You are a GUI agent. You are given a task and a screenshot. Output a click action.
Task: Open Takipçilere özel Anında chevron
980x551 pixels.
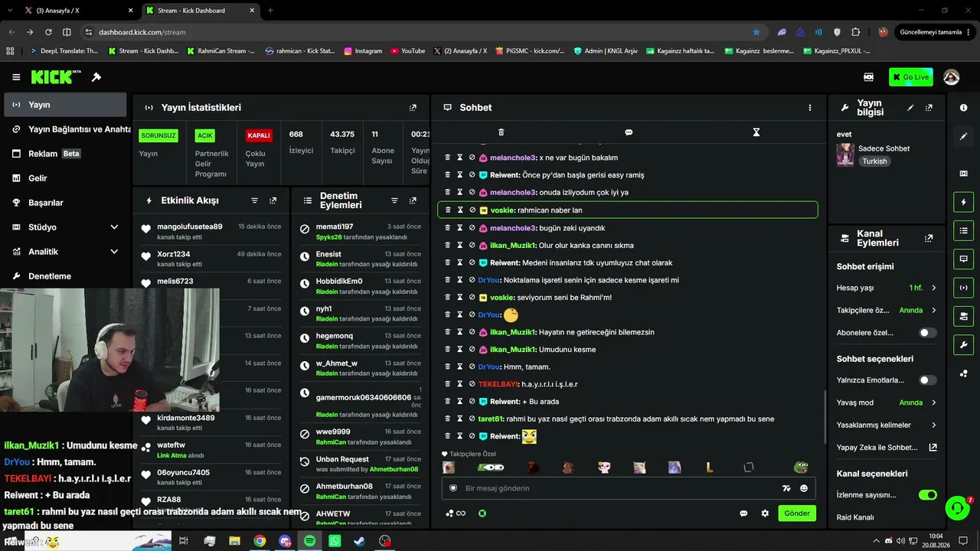coord(933,311)
